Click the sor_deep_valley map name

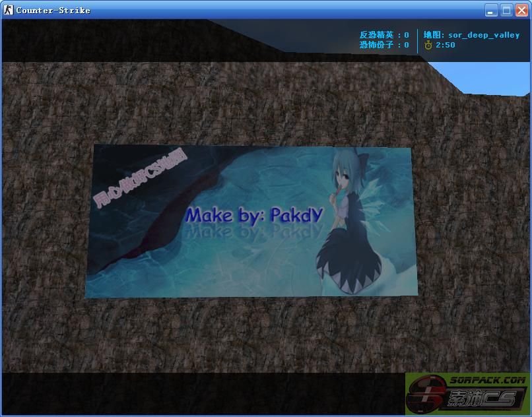484,35
